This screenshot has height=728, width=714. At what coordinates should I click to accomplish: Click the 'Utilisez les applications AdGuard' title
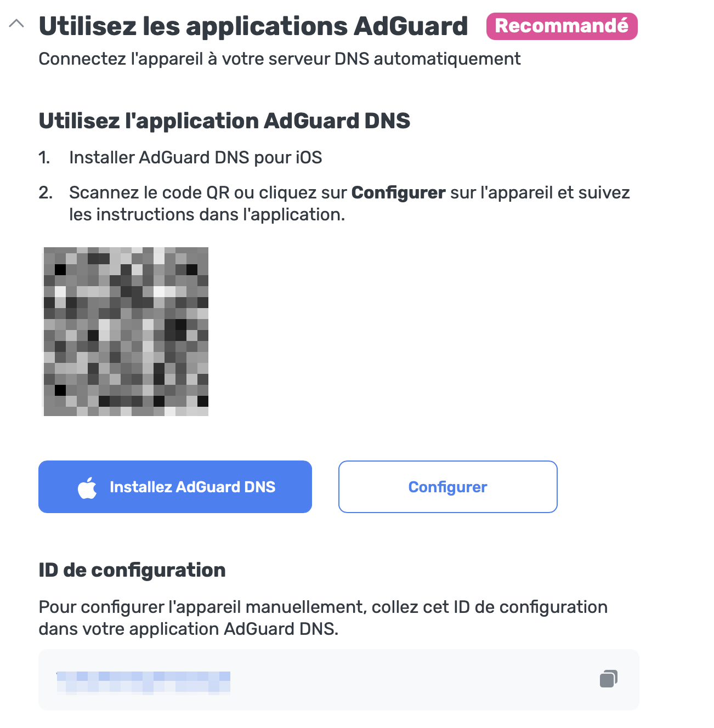click(x=253, y=26)
